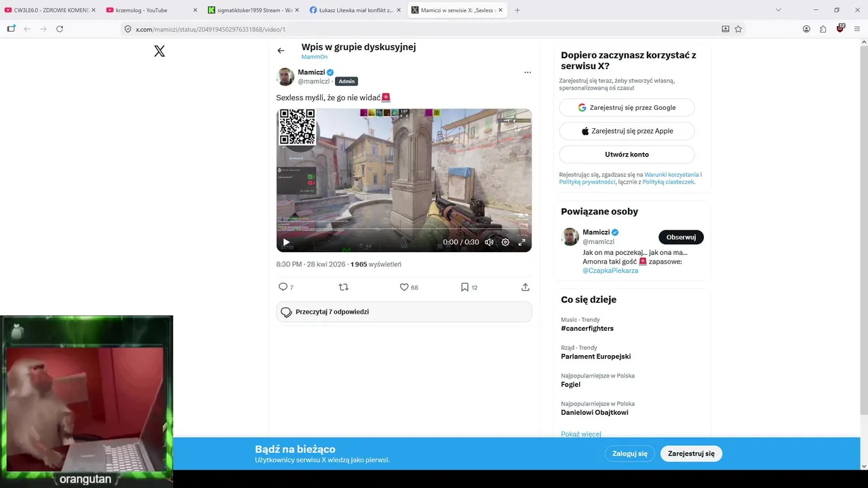Close the 'Mamiczi w serwisie X' tab
This screenshot has width=868, height=488.
pyautogui.click(x=500, y=10)
